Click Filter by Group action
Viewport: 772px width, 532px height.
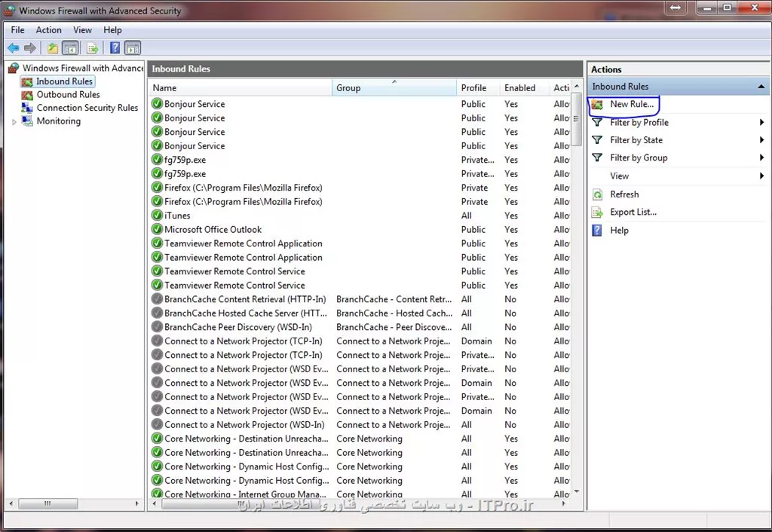tap(639, 157)
